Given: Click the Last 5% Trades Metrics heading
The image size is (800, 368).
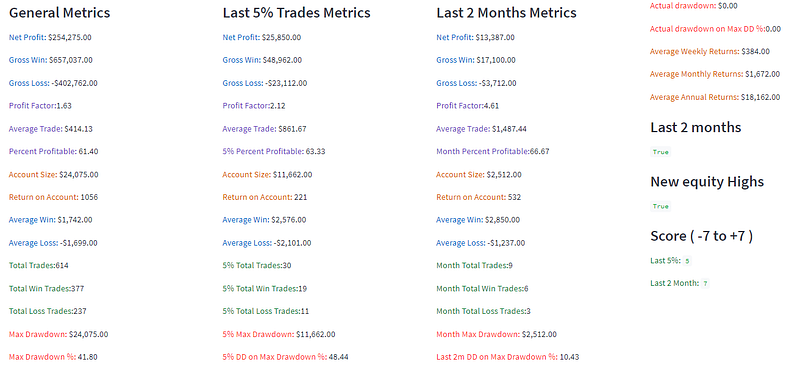Looking at the screenshot, I should [x=296, y=13].
